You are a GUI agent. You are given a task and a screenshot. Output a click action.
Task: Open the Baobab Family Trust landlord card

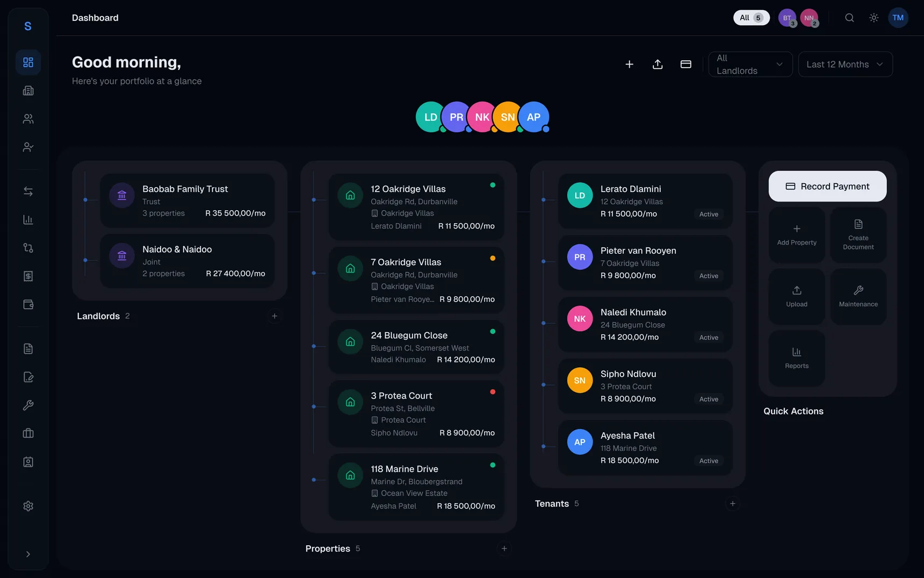point(187,201)
